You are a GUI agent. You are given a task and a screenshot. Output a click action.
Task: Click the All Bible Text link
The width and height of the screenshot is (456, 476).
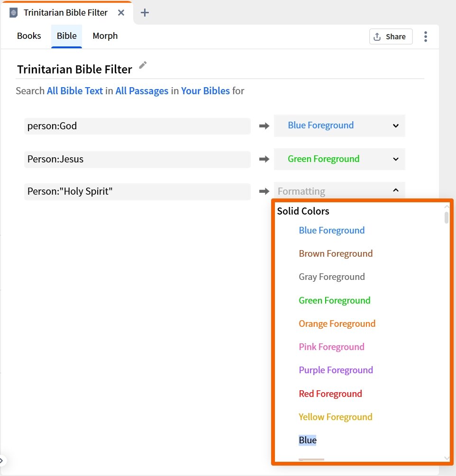(x=74, y=90)
